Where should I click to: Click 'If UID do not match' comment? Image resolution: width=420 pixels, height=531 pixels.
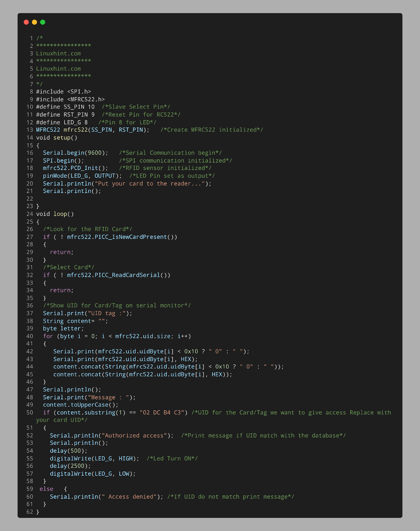coord(231,497)
